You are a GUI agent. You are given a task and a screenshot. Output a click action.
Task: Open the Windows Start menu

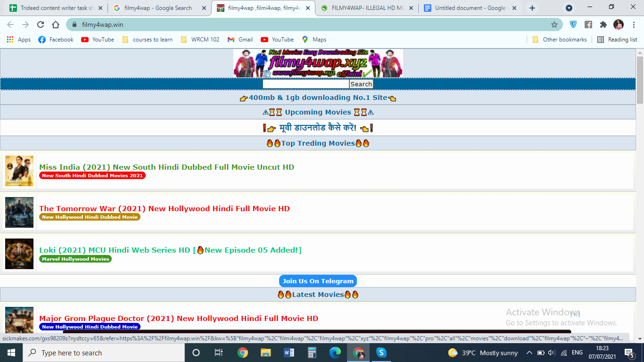pos(11,353)
